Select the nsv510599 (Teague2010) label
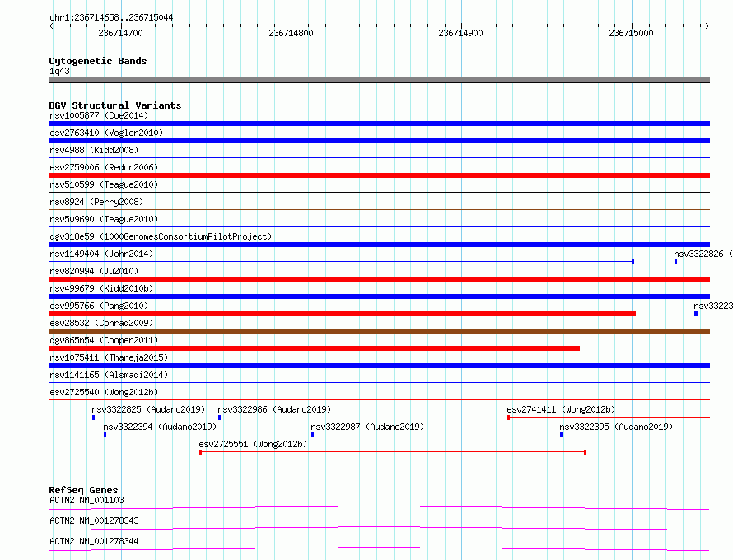 coord(104,184)
